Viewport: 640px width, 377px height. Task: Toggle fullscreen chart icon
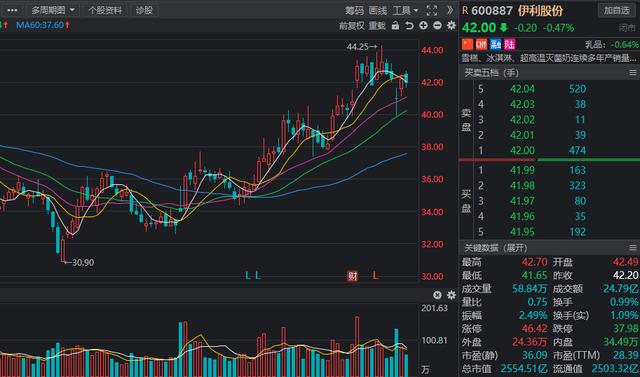[x=431, y=11]
